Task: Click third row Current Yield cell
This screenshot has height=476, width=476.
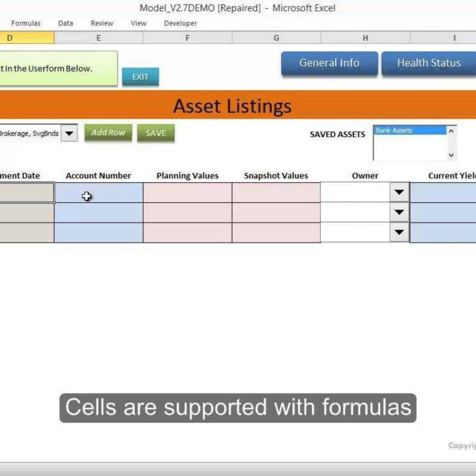Action: coord(443,233)
